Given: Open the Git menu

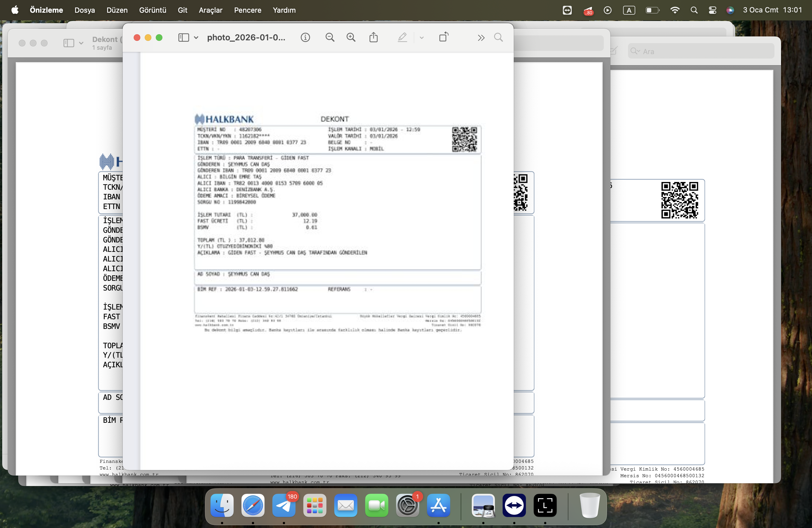Looking at the screenshot, I should [183, 10].
